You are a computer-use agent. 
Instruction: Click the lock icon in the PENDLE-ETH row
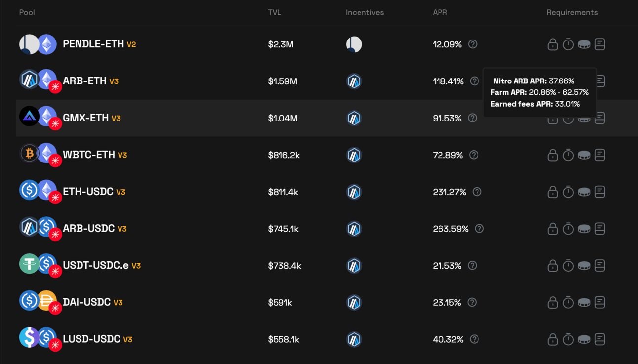point(553,44)
